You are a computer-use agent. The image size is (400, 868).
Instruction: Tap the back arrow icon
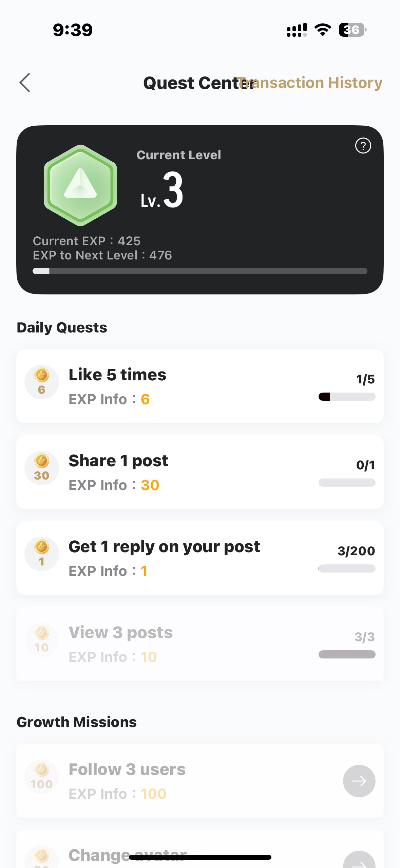click(x=25, y=83)
